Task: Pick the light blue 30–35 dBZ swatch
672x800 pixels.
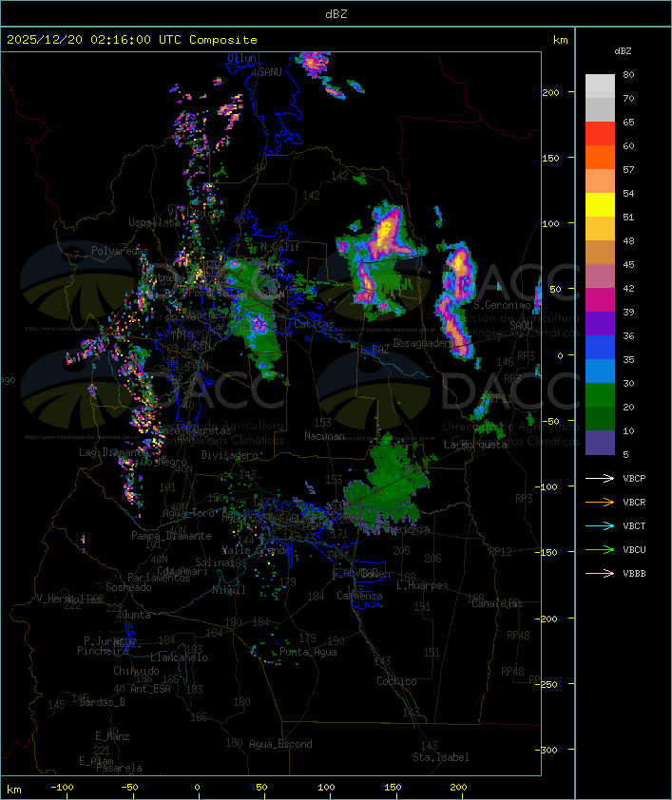Action: pos(600,371)
